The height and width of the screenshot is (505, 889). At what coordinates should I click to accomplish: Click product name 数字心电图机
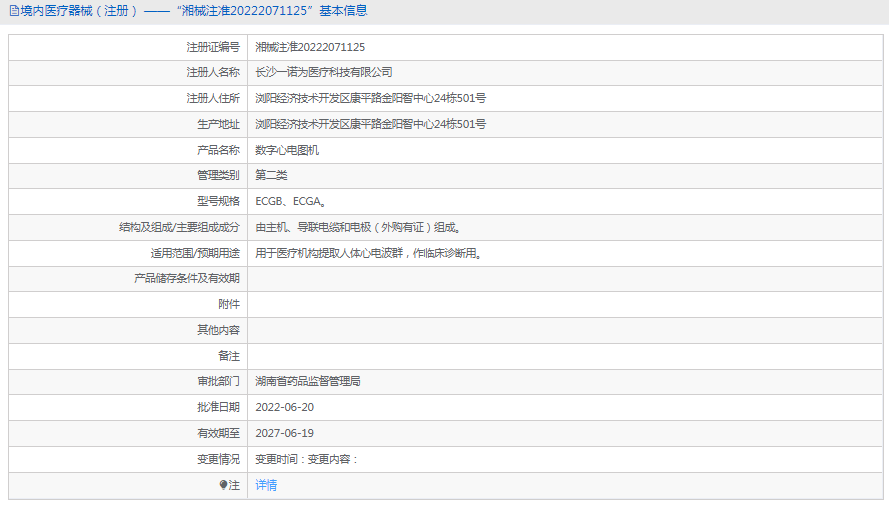(x=287, y=150)
